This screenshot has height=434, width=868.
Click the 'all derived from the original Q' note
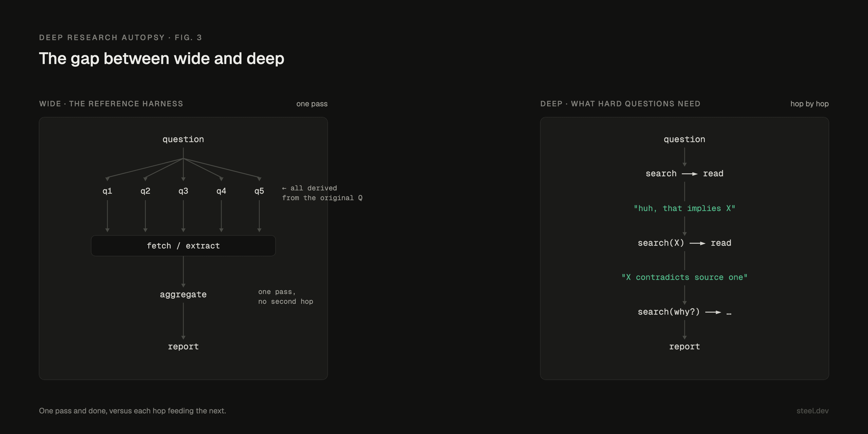322,193
